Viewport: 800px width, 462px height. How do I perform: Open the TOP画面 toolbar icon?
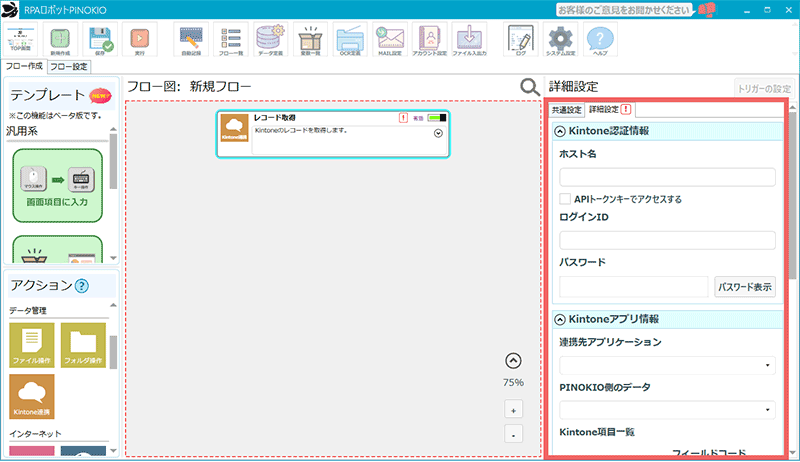[x=21, y=39]
